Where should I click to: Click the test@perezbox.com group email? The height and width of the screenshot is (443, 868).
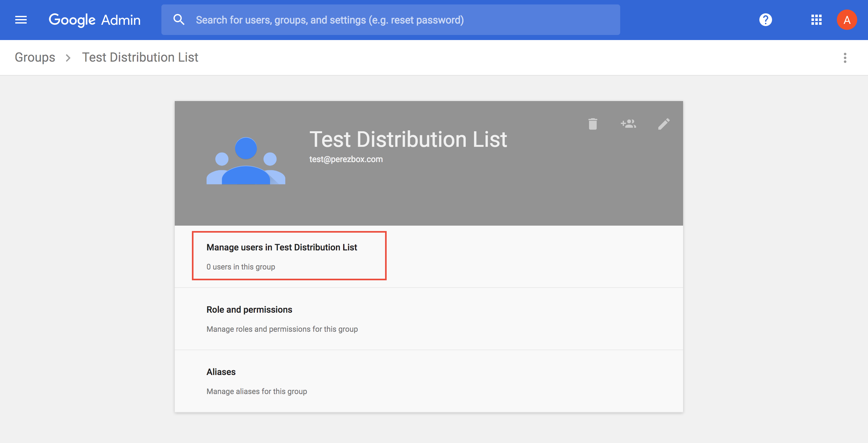pyautogui.click(x=346, y=159)
